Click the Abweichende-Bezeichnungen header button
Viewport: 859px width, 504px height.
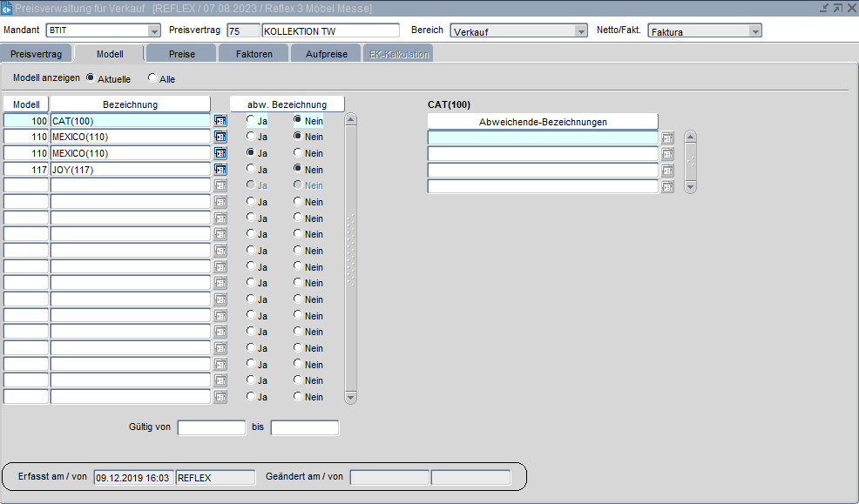(x=542, y=122)
